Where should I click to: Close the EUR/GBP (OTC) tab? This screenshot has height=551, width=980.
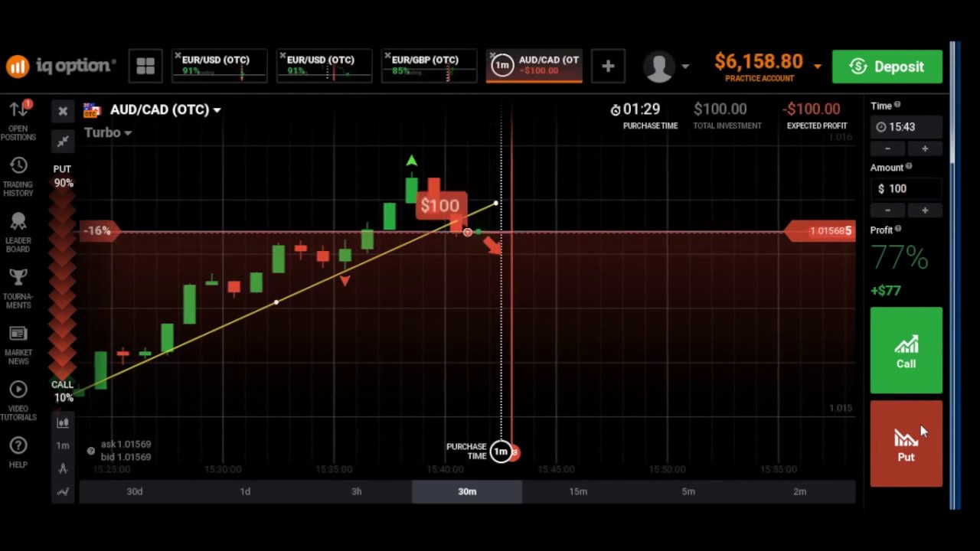pos(387,57)
